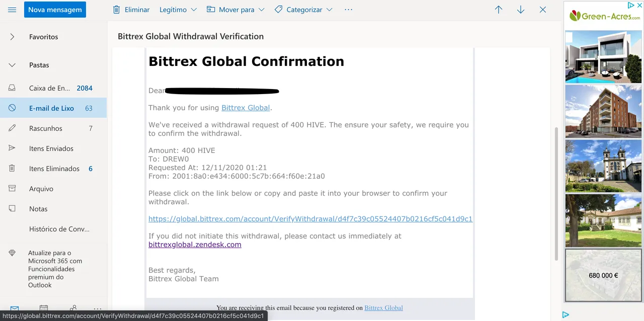Click the drafts pencil icon

[x=12, y=128]
